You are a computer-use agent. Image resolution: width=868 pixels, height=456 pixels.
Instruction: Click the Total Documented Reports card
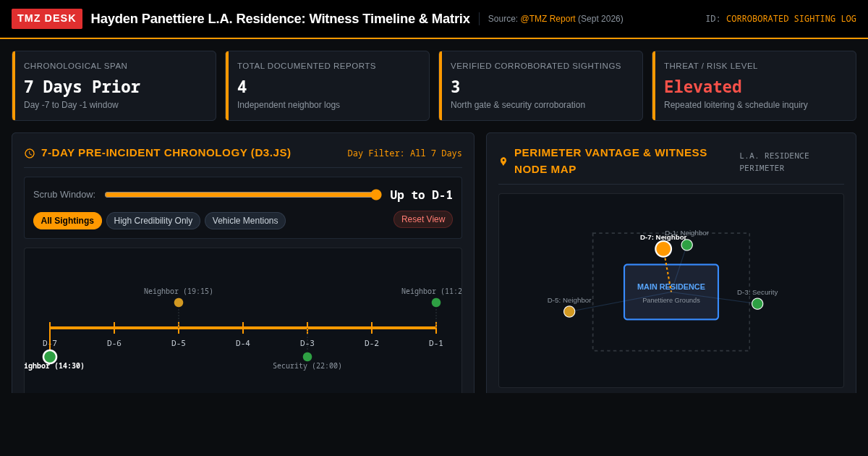[x=327, y=85]
